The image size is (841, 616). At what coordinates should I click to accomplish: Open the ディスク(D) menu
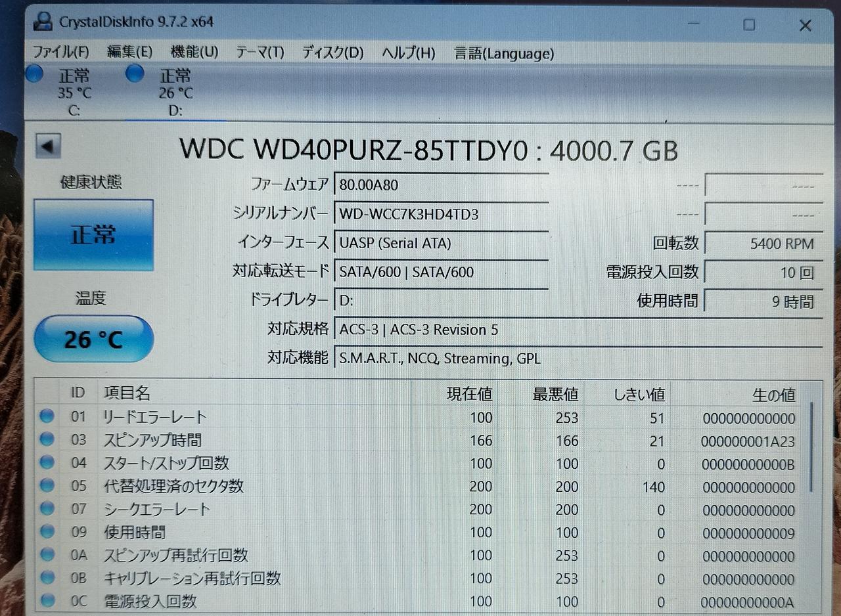point(332,53)
